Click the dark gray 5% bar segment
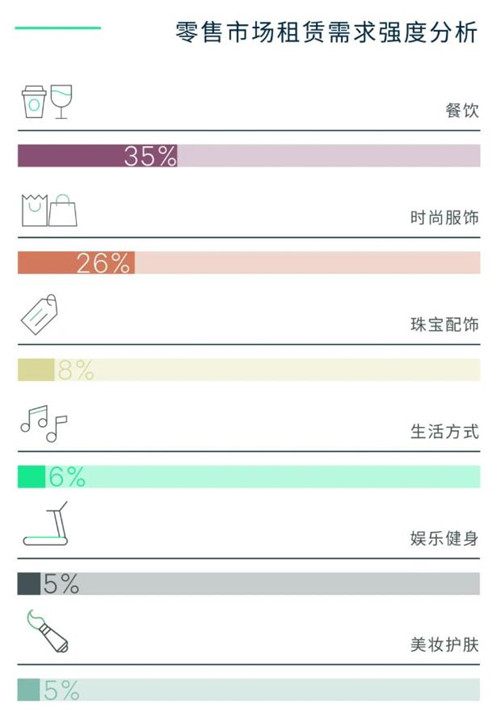The width and height of the screenshot is (500, 712). pyautogui.click(x=29, y=583)
